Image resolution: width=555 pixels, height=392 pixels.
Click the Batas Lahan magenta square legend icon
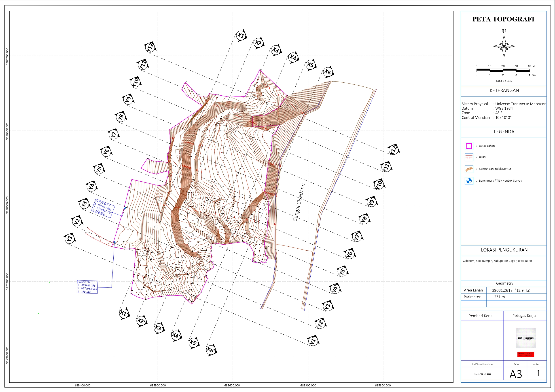[x=469, y=146]
